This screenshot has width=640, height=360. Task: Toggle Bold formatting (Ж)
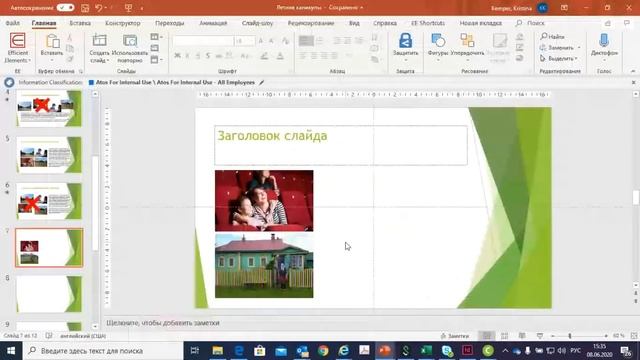point(177,56)
